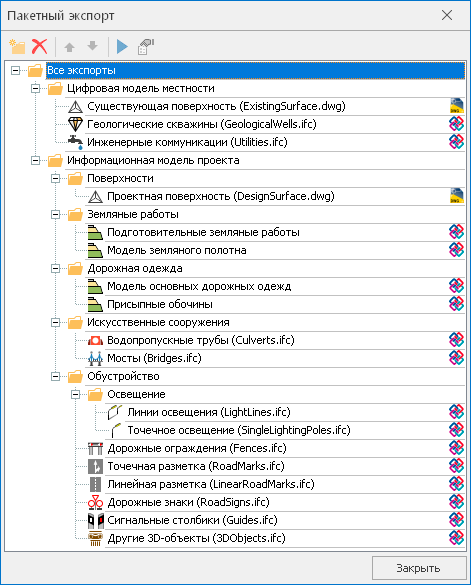Click the Закрыть button
This screenshot has width=471, height=585.
point(419,568)
